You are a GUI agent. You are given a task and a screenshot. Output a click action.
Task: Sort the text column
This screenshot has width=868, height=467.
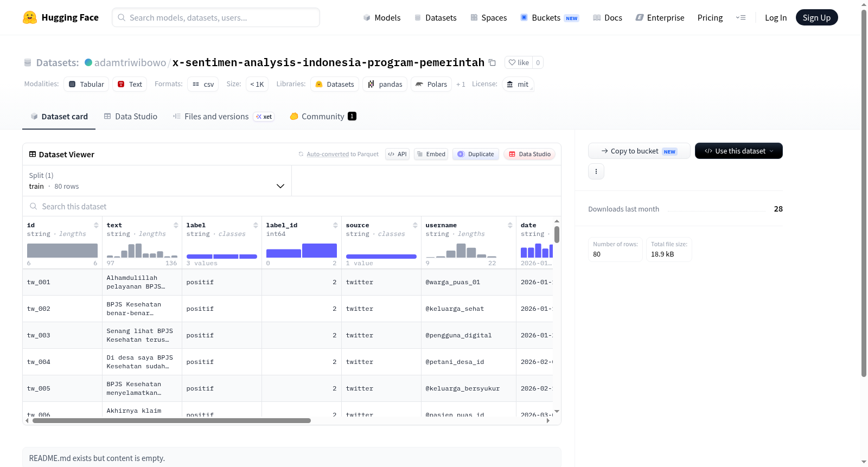pos(176,225)
